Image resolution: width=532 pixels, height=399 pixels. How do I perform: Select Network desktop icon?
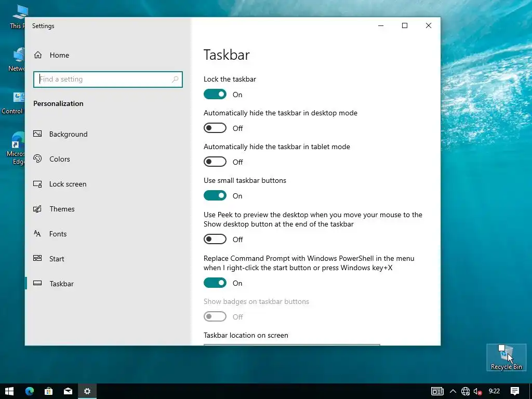17,59
